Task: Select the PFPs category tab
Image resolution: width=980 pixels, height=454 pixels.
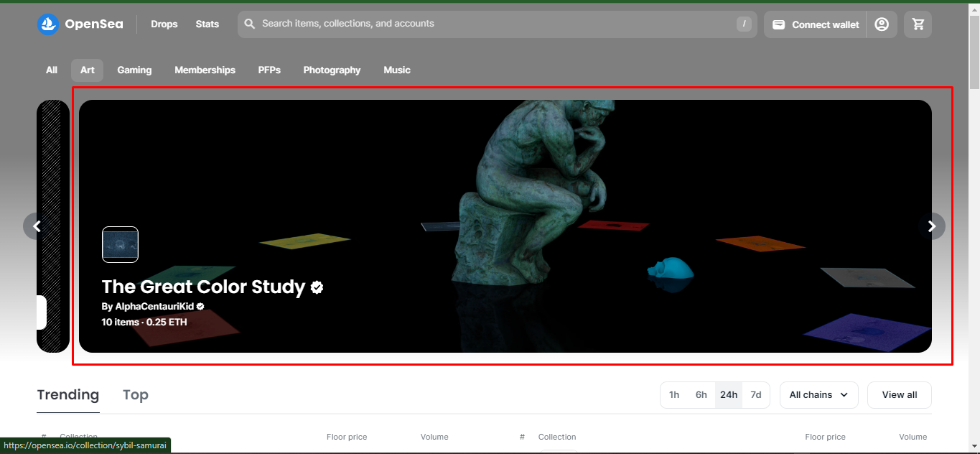Action: pos(269,70)
